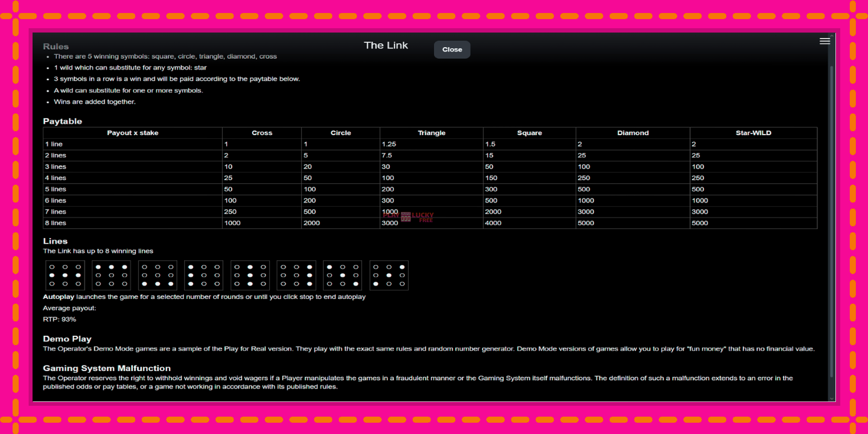The image size is (868, 434).
Task: Click the rule '1 wild which can substitute for any symbol: star'
Action: click(x=130, y=68)
